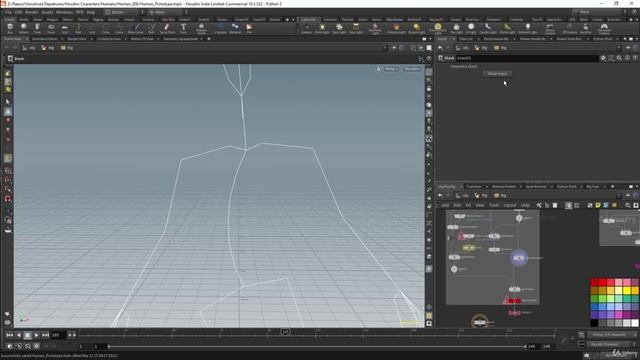Select the Font shelf tool
This screenshot has width=640, height=360.
click(183, 28)
